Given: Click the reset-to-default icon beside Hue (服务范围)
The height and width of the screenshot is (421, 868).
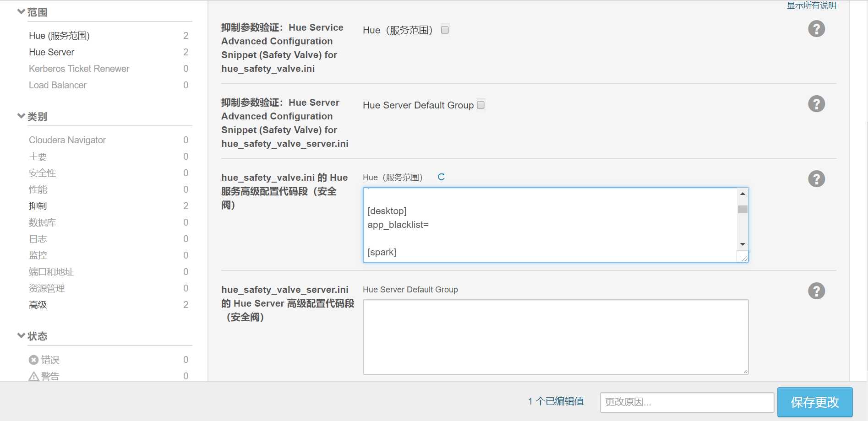Looking at the screenshot, I should tap(441, 177).
